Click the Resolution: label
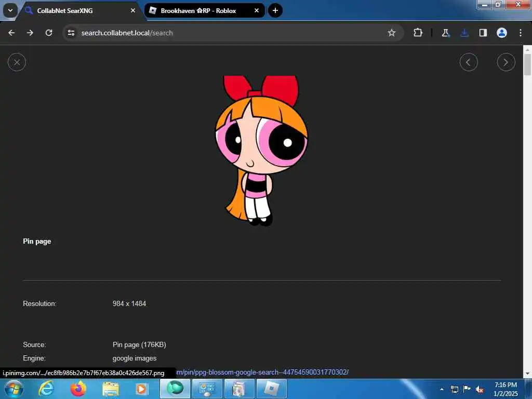532x399 pixels. (39, 303)
